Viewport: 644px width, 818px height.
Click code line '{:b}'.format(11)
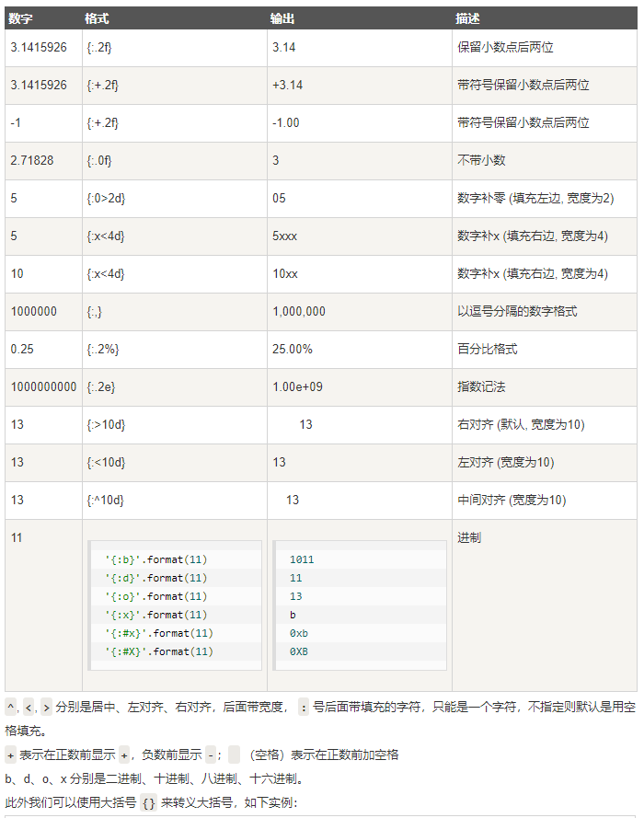pos(155,559)
